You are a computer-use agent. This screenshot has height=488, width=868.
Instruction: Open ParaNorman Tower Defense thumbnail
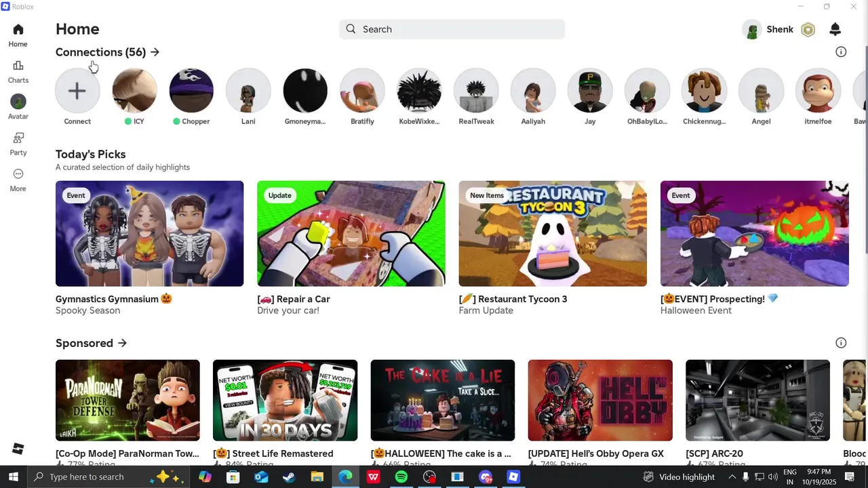(x=127, y=401)
